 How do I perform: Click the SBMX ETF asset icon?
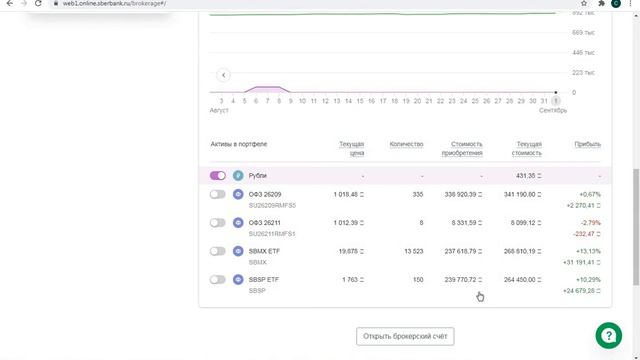[x=238, y=251]
